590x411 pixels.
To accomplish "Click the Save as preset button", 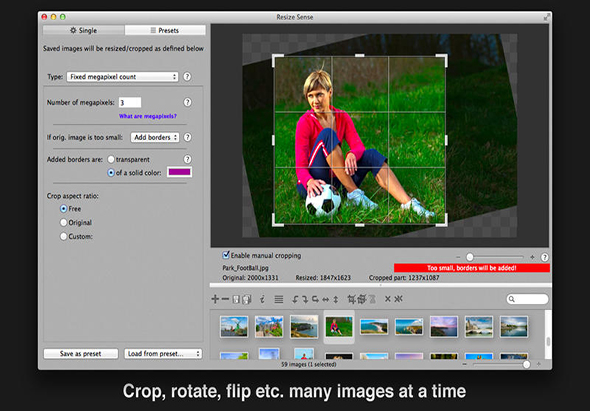I will [x=81, y=353].
